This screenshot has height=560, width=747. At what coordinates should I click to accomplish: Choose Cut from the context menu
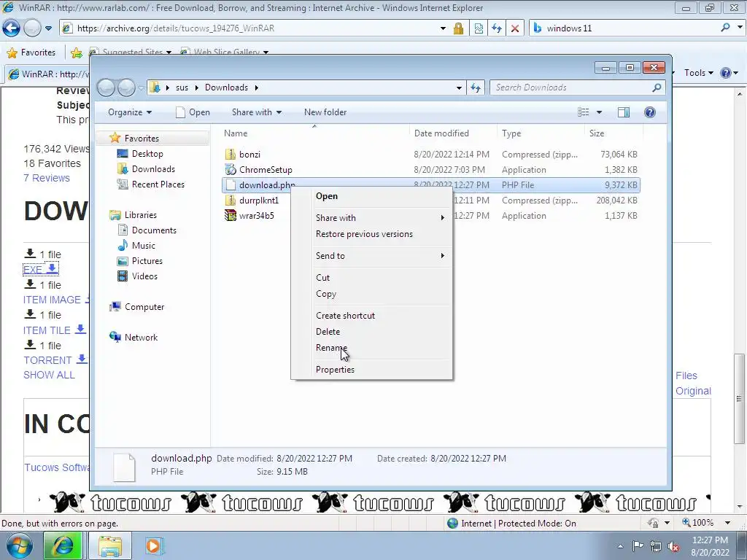(x=322, y=278)
